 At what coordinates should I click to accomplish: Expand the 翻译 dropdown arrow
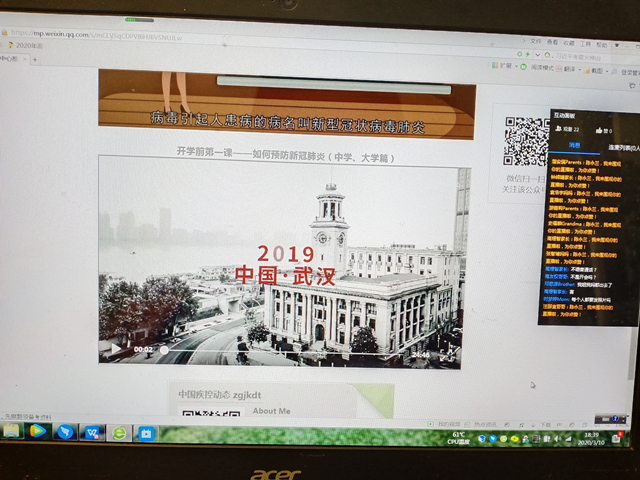pos(580,70)
